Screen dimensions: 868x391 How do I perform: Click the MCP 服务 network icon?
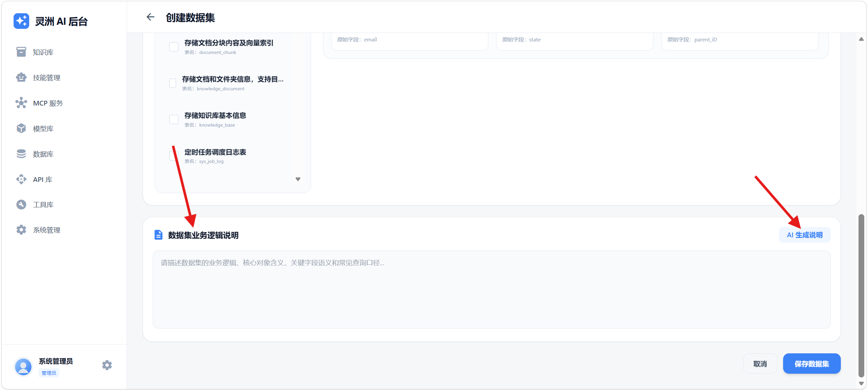click(x=21, y=103)
